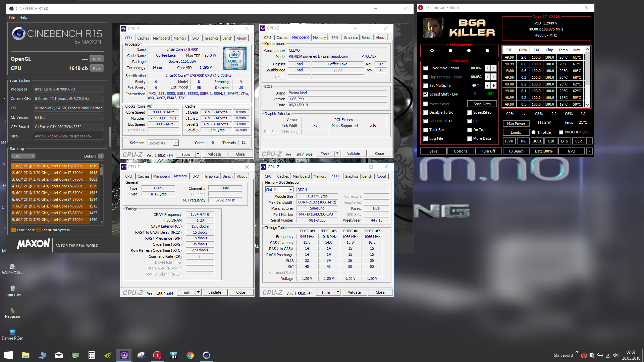Open the Slot #1 memory slot dropdown
The height and width of the screenshot is (362, 644).
(x=279, y=190)
